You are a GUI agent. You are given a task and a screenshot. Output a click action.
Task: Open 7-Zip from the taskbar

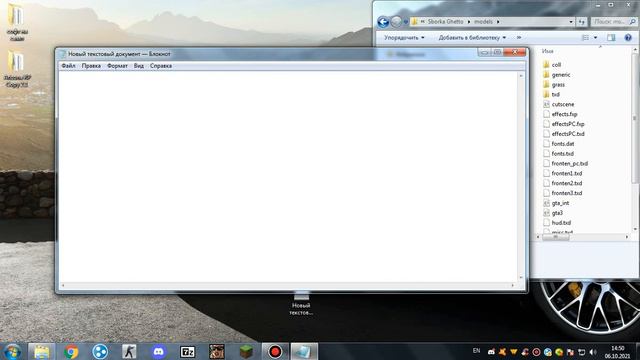coord(187,351)
